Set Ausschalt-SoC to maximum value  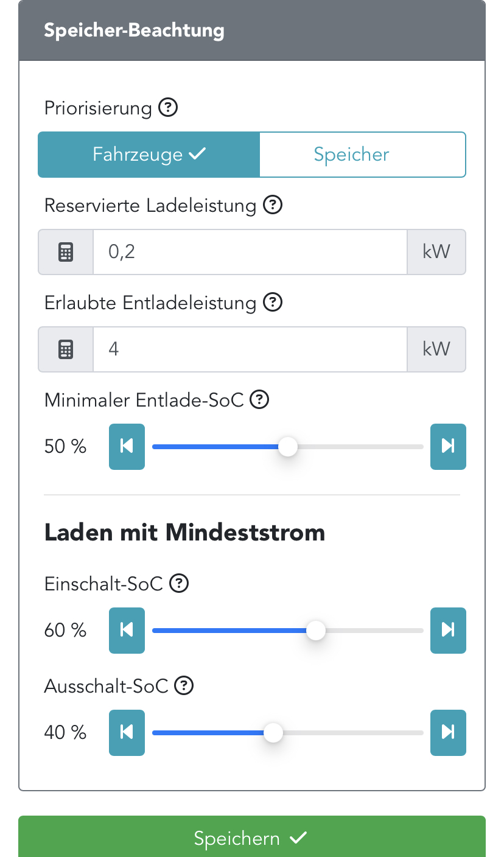(x=448, y=733)
